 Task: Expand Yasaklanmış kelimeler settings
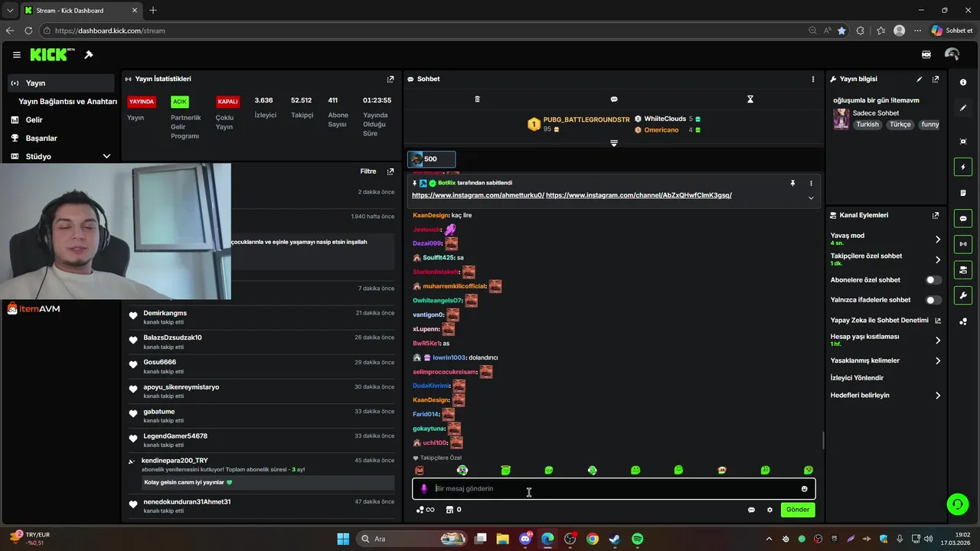(938, 360)
